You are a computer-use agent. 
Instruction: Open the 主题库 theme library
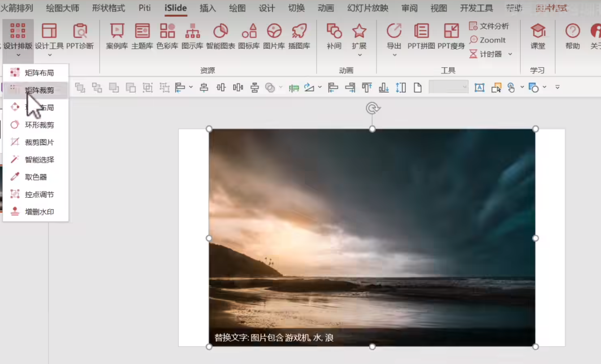[142, 37]
